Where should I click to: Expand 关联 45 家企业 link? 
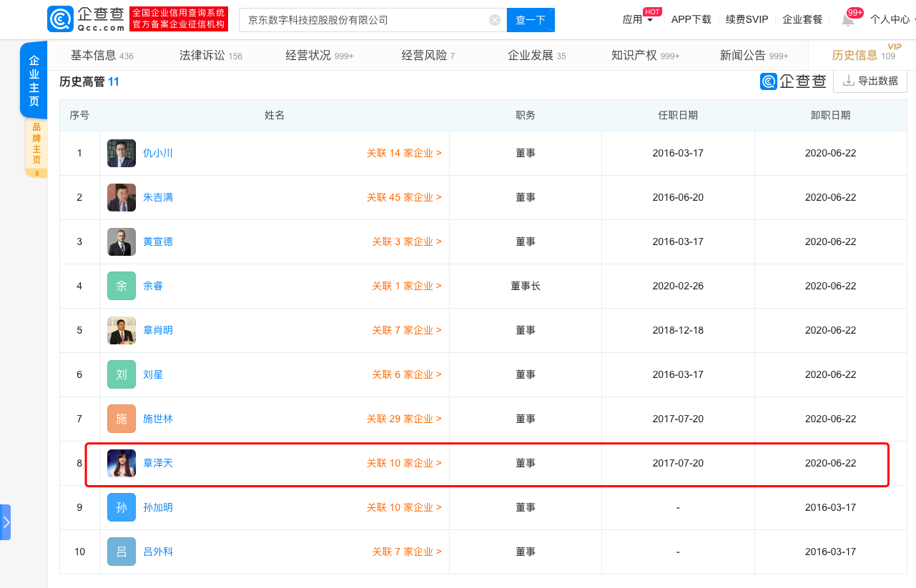(x=404, y=197)
